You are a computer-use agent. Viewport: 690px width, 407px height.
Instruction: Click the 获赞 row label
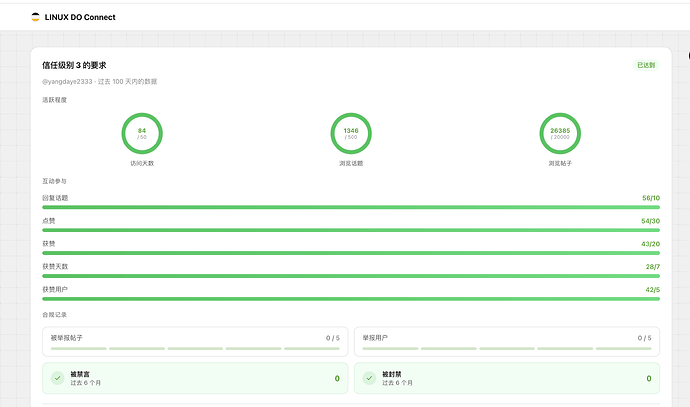click(48, 244)
